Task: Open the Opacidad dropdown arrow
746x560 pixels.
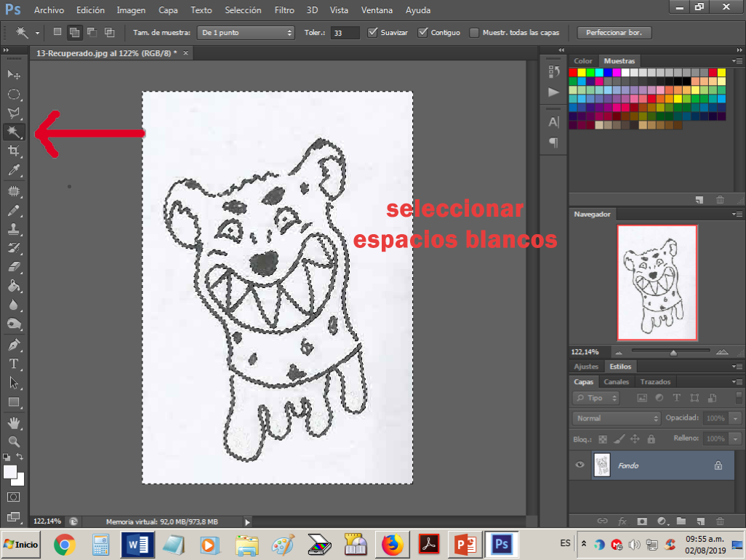Action: 736,418
